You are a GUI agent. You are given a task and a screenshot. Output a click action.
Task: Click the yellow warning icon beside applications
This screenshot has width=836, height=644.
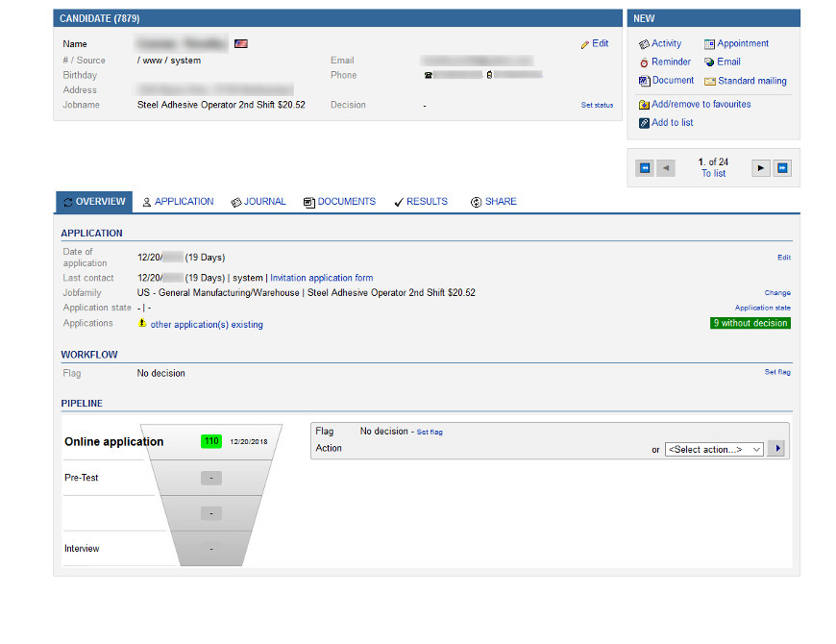tap(142, 323)
